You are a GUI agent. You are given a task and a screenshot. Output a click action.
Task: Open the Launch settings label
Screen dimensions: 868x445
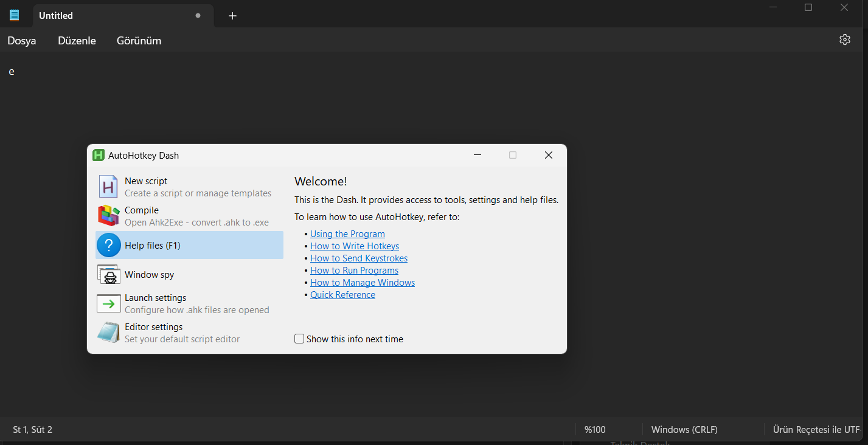tap(156, 298)
